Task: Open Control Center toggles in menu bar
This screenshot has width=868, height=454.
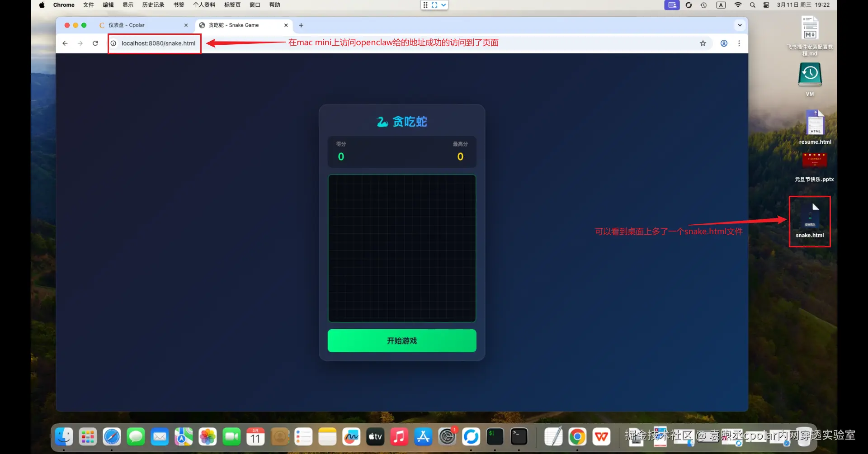Action: pos(766,5)
